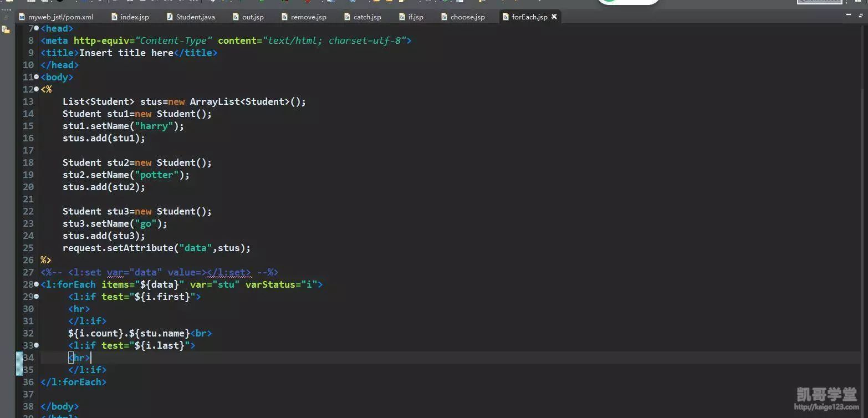Click the string "harry" in setName
Viewport: 868px width, 418px height.
tap(154, 126)
